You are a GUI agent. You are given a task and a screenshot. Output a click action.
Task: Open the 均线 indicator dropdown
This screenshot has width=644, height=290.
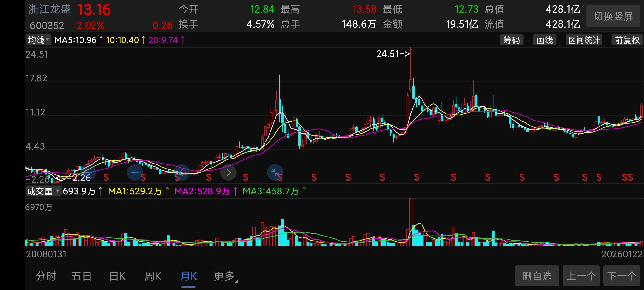[38, 40]
